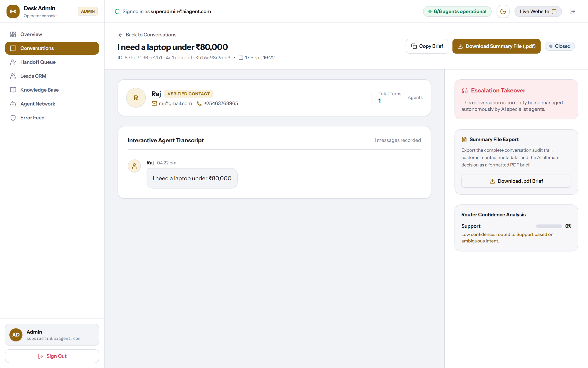The height and width of the screenshot is (368, 588).
Task: Navigate to Agent Network
Action: (x=52, y=104)
